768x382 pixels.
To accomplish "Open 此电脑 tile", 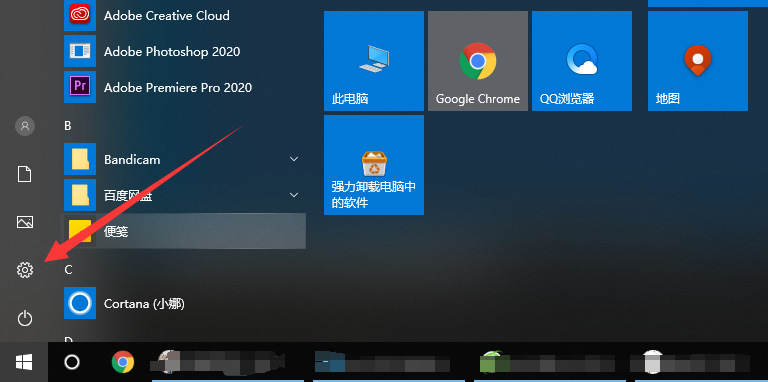I will [x=374, y=61].
